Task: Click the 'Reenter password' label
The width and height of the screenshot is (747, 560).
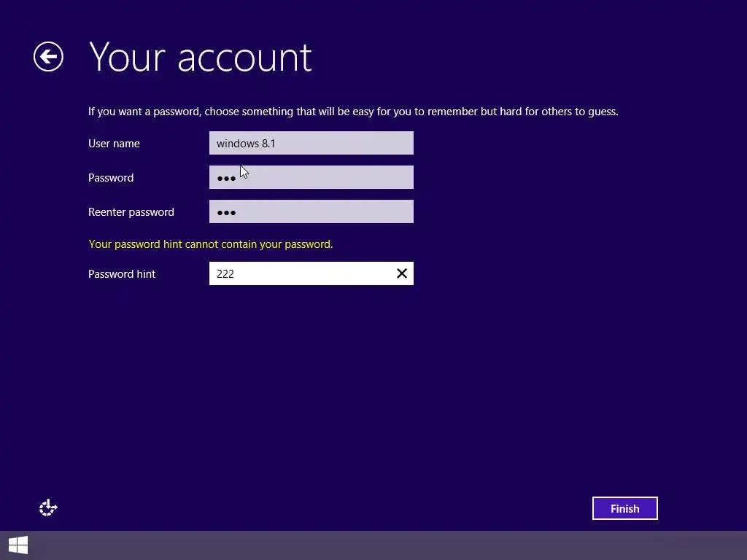Action: [131, 212]
